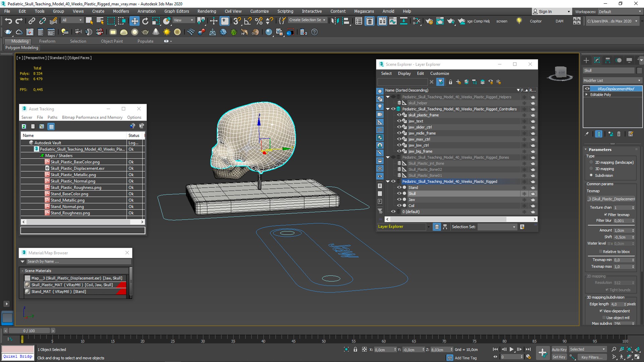
Task: Click the Sign In button
Action: (551, 11)
